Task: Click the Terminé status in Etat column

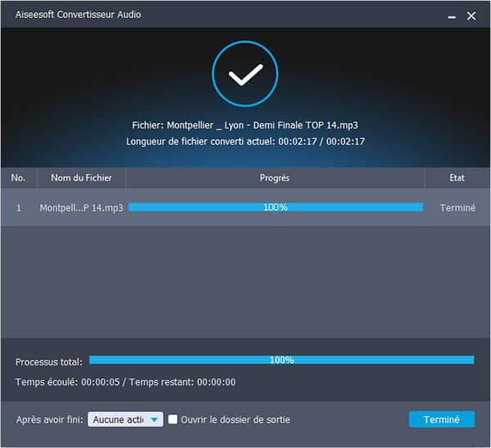Action: [457, 208]
